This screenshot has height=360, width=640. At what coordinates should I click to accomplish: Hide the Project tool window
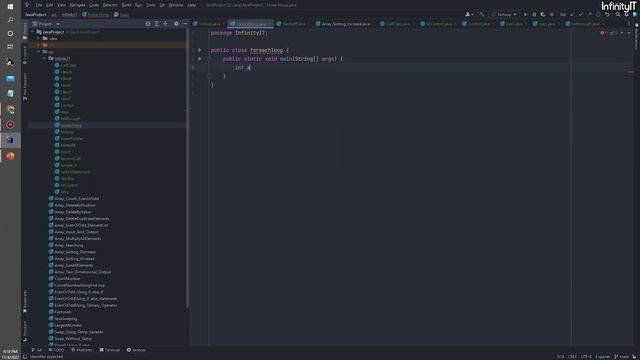pyautogui.click(x=184, y=24)
